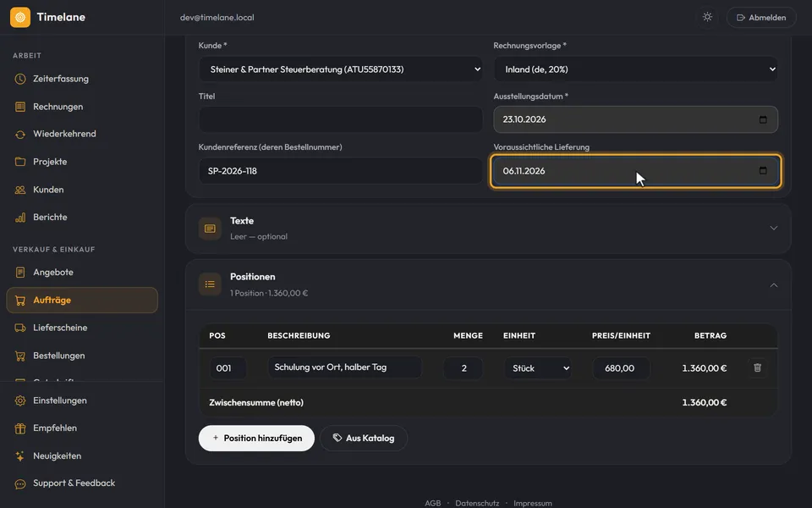Select Aufträge in the sidebar
Screen dimensions: 812x508
[x=82, y=300]
